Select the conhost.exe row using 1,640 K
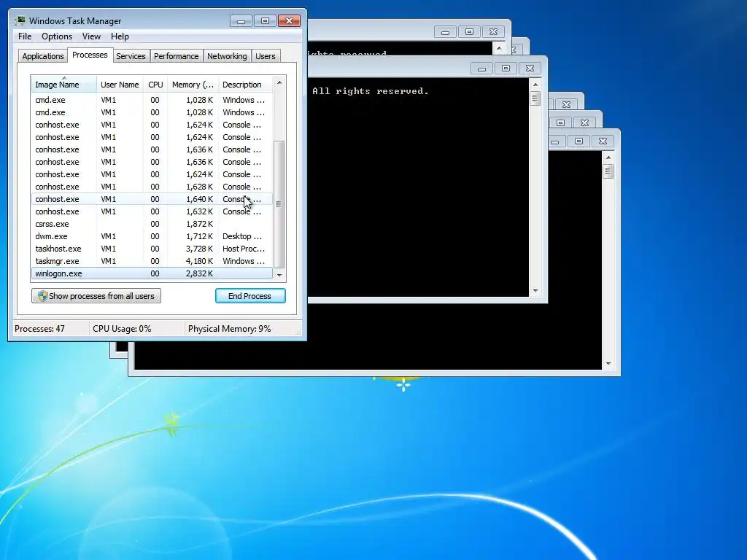The height and width of the screenshot is (560, 747). click(x=152, y=199)
